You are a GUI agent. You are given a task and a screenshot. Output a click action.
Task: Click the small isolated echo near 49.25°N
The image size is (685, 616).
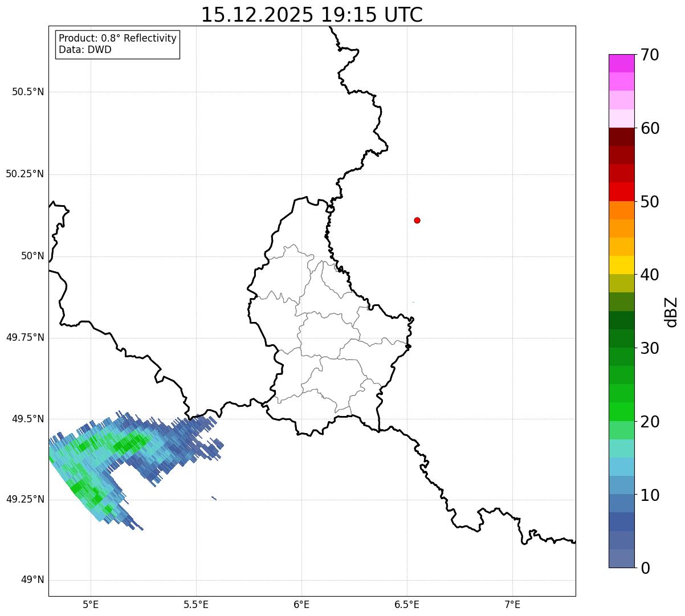(x=214, y=498)
